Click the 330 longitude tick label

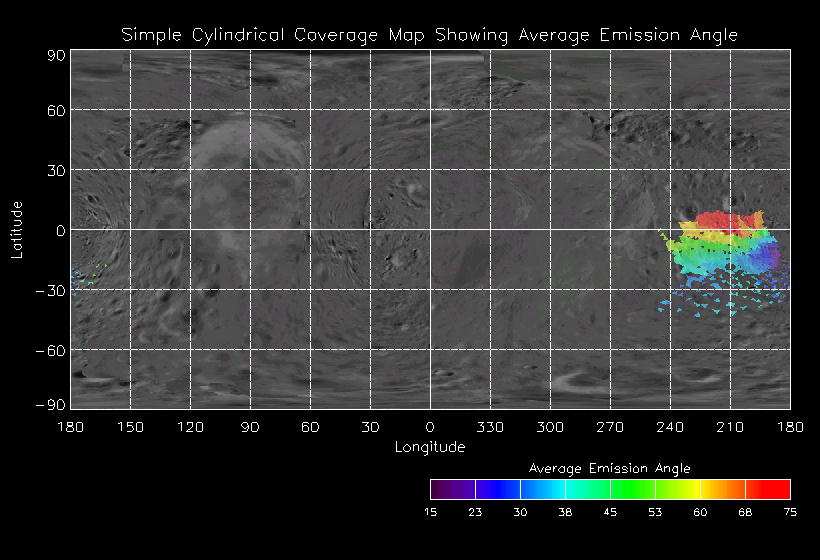[490, 427]
